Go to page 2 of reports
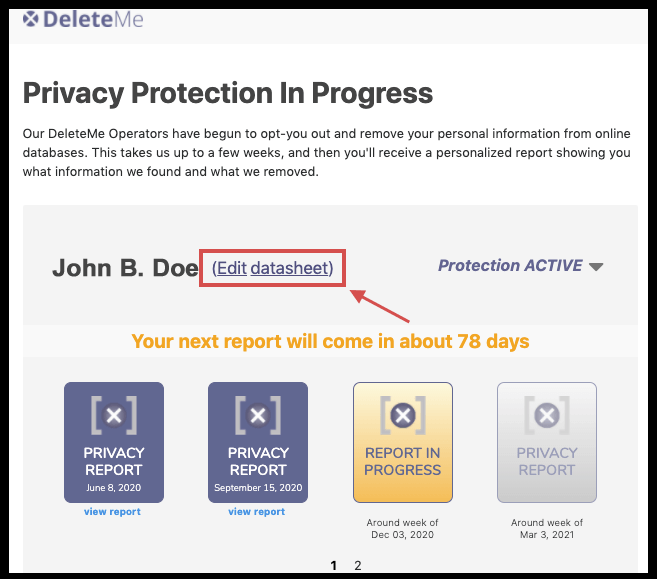Image resolution: width=657 pixels, height=579 pixels. (358, 566)
